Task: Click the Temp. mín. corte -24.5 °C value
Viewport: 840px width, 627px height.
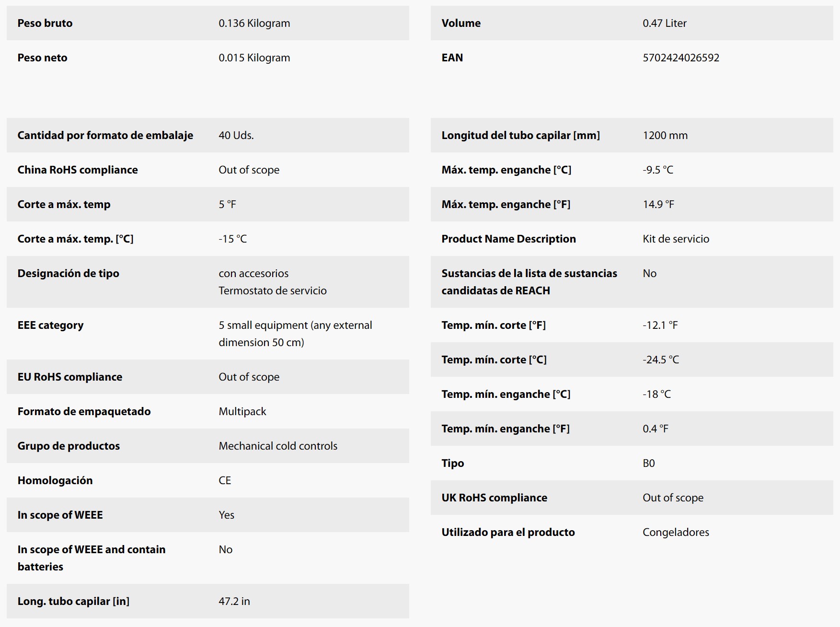Action: pos(661,360)
